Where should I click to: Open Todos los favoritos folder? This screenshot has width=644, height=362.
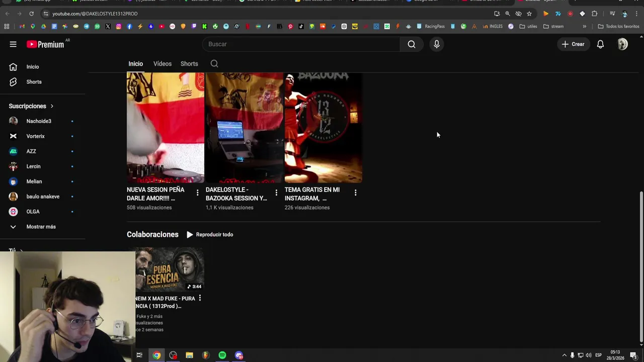(x=618, y=26)
